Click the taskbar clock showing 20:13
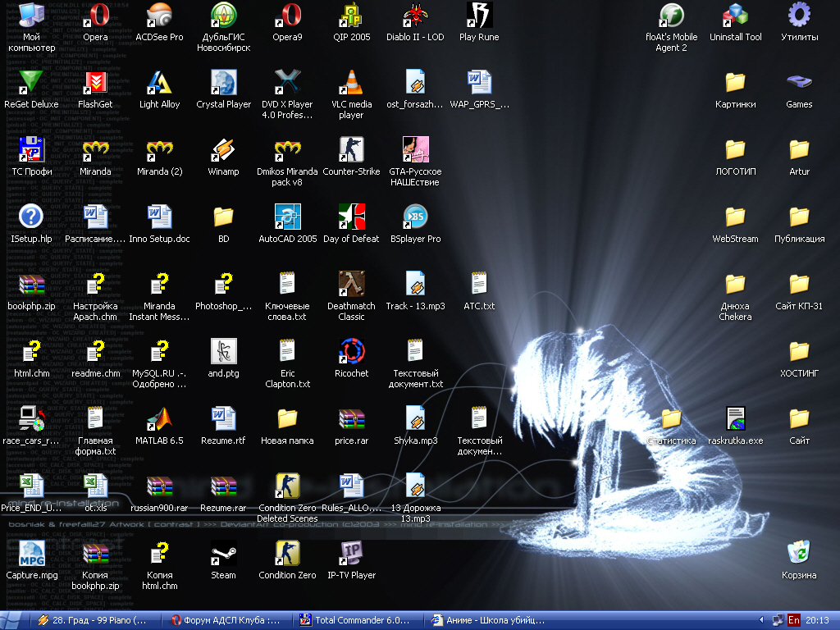Screen dimensions: 840x630 pos(819,620)
